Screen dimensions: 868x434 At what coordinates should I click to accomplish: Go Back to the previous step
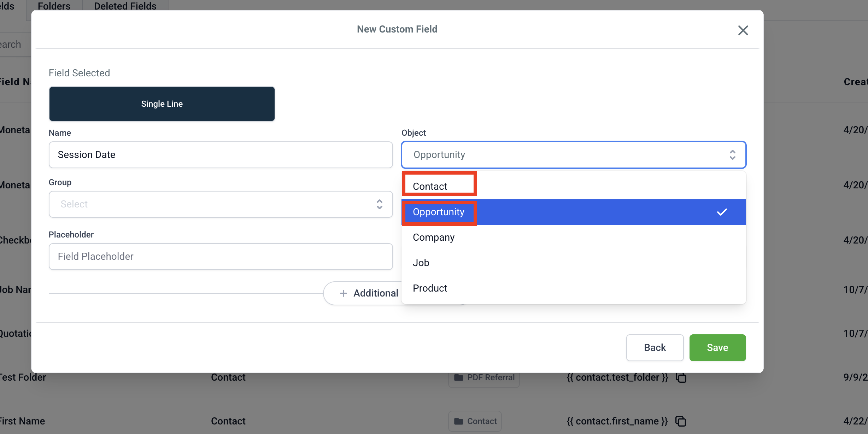(655, 347)
